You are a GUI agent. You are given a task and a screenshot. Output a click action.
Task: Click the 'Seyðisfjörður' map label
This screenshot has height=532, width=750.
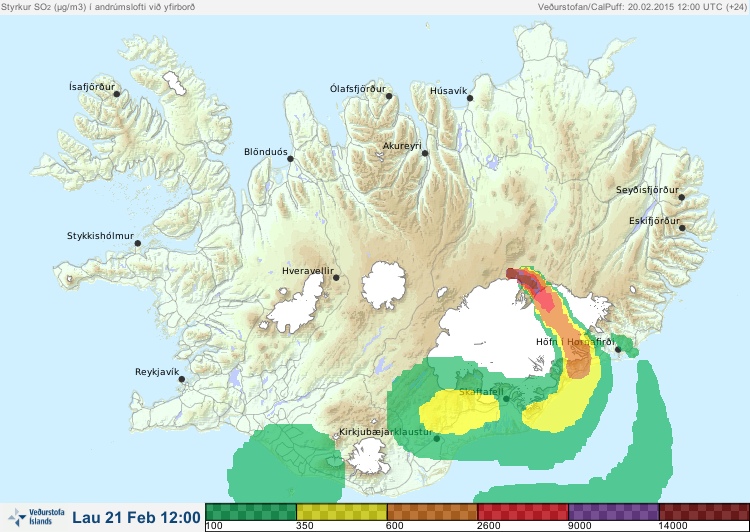click(647, 190)
